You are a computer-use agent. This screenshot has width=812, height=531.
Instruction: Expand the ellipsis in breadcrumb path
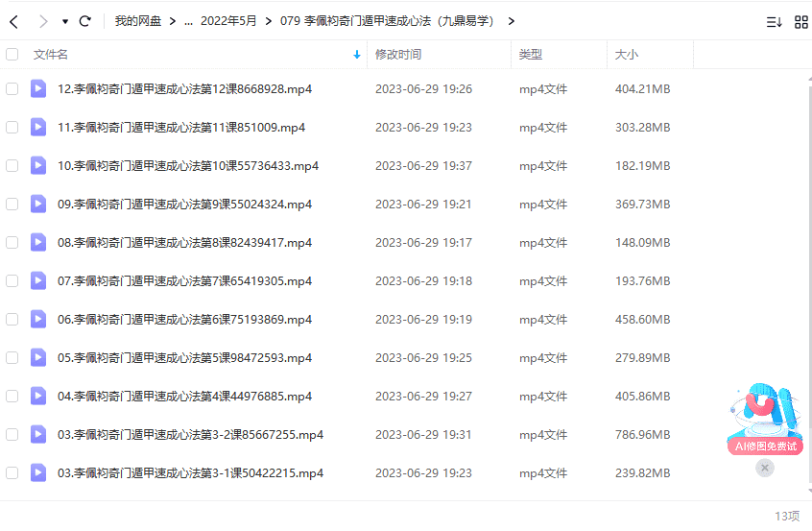(188, 22)
